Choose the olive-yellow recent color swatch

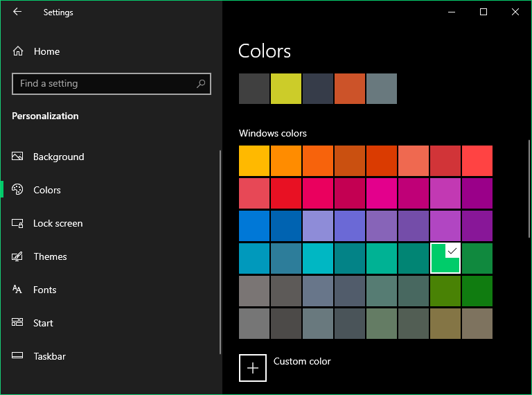286,89
